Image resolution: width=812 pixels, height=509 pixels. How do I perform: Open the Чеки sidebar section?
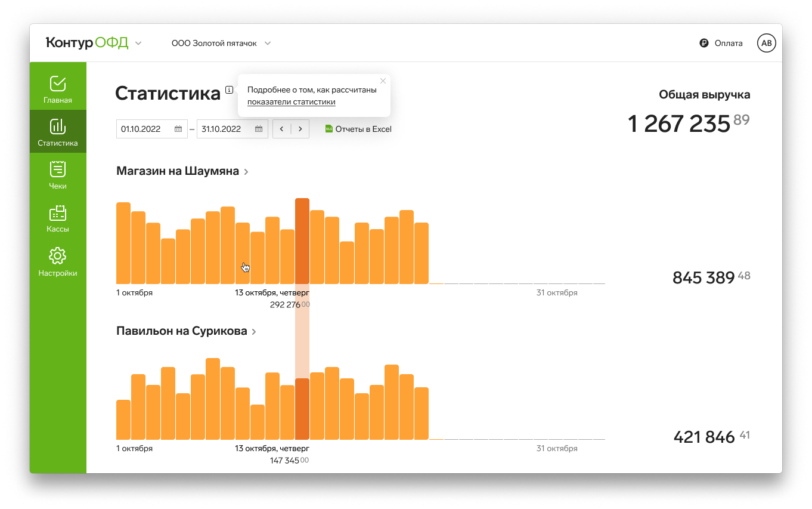pyautogui.click(x=58, y=174)
